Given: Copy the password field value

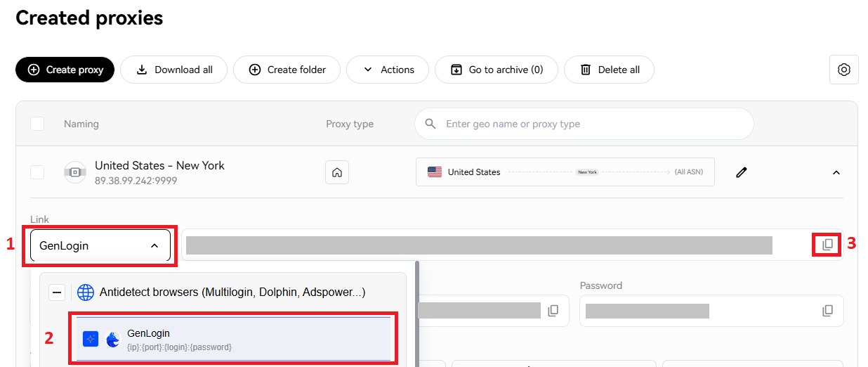Looking at the screenshot, I should pyautogui.click(x=828, y=311).
